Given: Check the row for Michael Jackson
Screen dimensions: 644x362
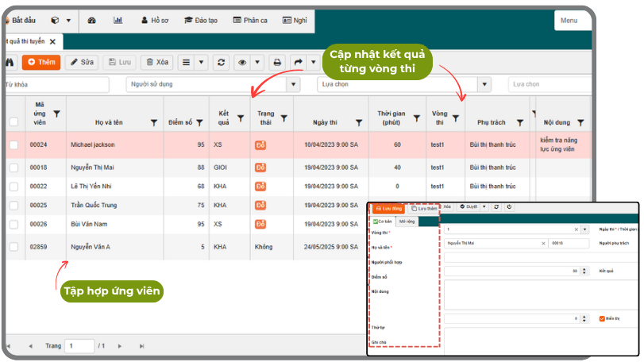Looking at the screenshot, I should (14, 145).
